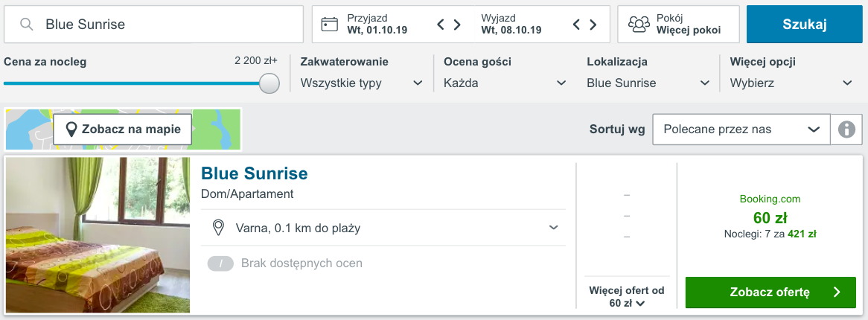The image size is (868, 320).
Task: Expand Varna location details chevron
Action: [x=553, y=228]
